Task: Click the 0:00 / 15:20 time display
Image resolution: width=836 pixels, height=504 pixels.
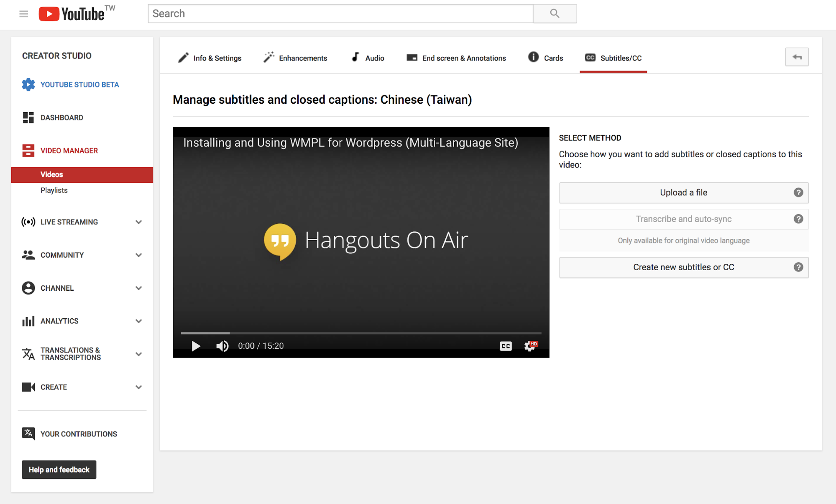Action: click(x=261, y=346)
